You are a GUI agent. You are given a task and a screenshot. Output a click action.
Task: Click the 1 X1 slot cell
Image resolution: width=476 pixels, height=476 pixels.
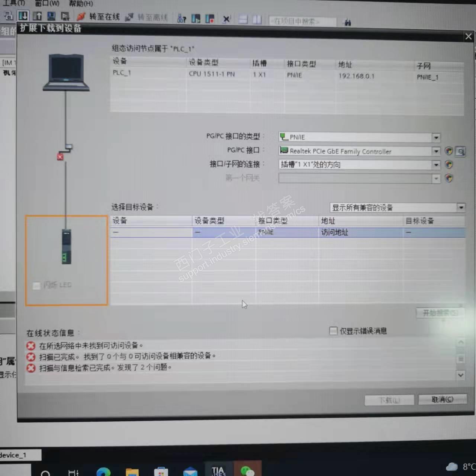pyautogui.click(x=259, y=75)
